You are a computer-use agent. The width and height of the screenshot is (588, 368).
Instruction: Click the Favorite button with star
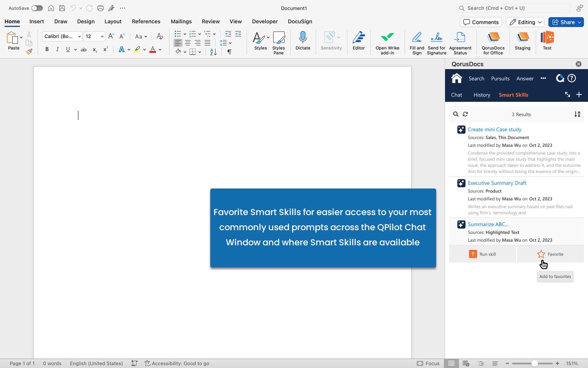(550, 254)
